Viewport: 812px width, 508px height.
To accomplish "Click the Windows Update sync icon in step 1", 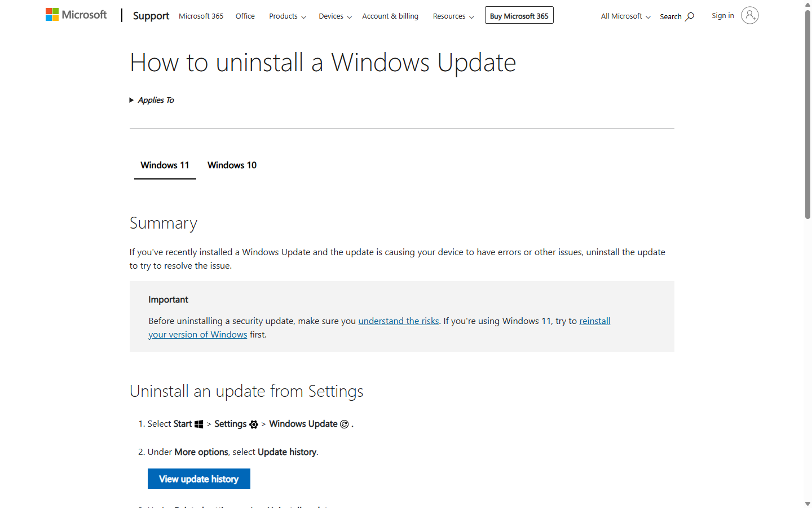I will pos(344,424).
